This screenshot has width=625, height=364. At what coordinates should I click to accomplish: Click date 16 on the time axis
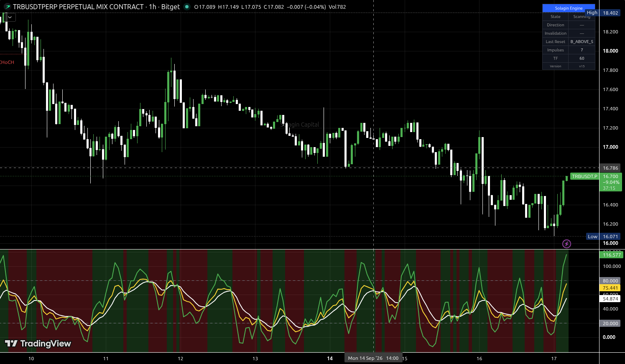click(479, 359)
